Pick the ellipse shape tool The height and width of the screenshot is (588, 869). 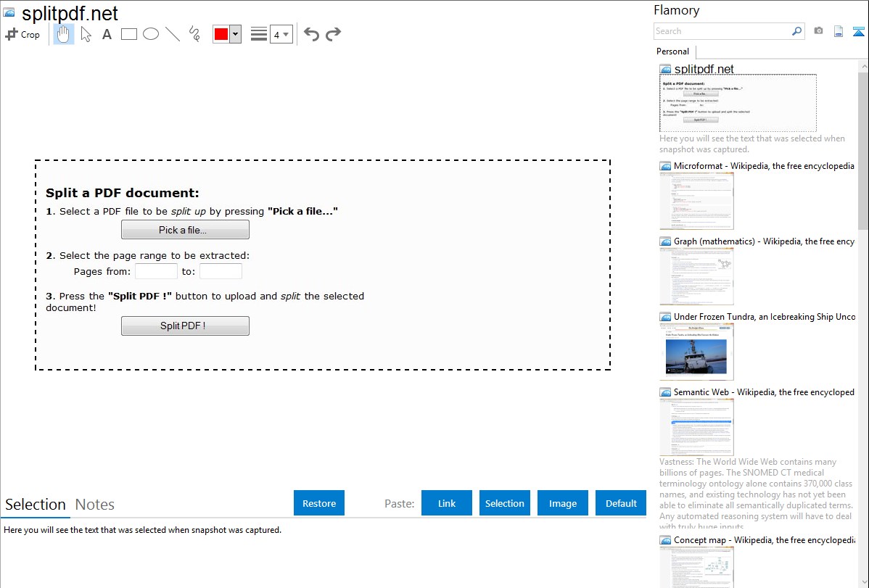[151, 34]
